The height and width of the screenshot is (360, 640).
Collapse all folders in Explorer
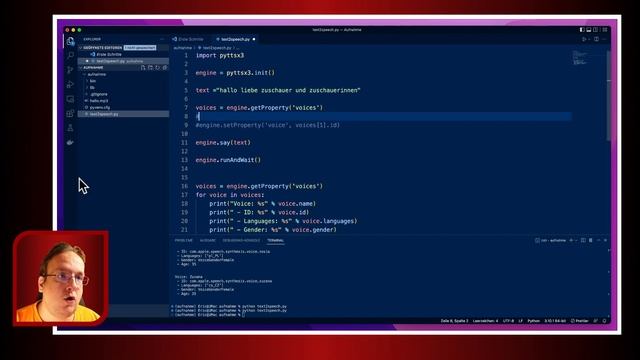(x=165, y=67)
